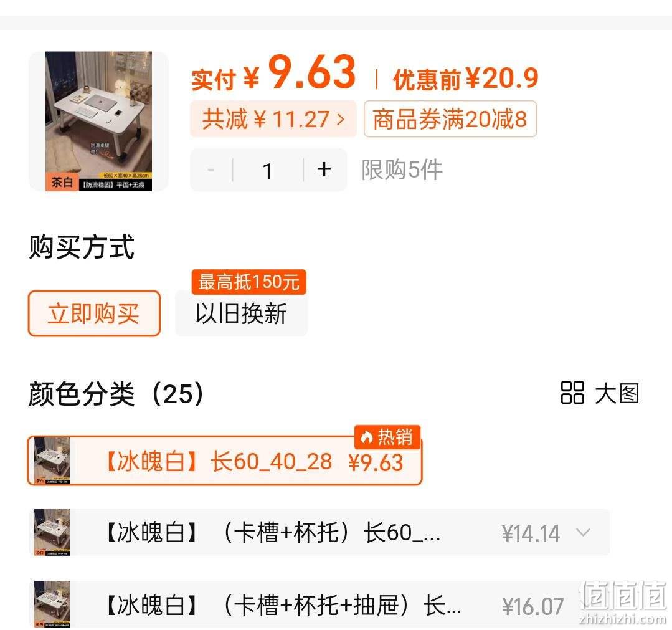Decrease quantity with the minus button
Image resolution: width=672 pixels, height=630 pixels.
click(x=211, y=170)
